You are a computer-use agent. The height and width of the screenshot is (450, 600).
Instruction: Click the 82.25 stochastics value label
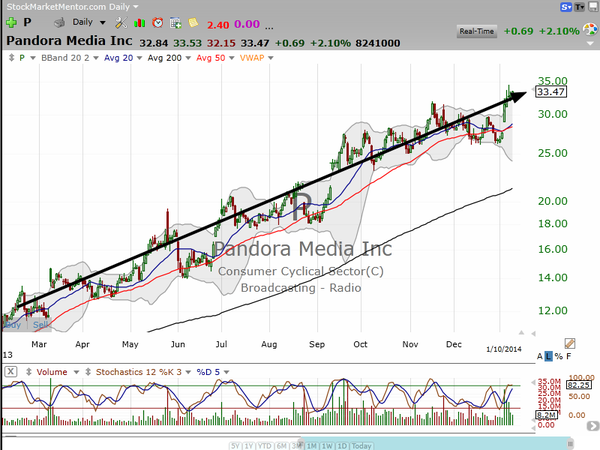(x=579, y=385)
